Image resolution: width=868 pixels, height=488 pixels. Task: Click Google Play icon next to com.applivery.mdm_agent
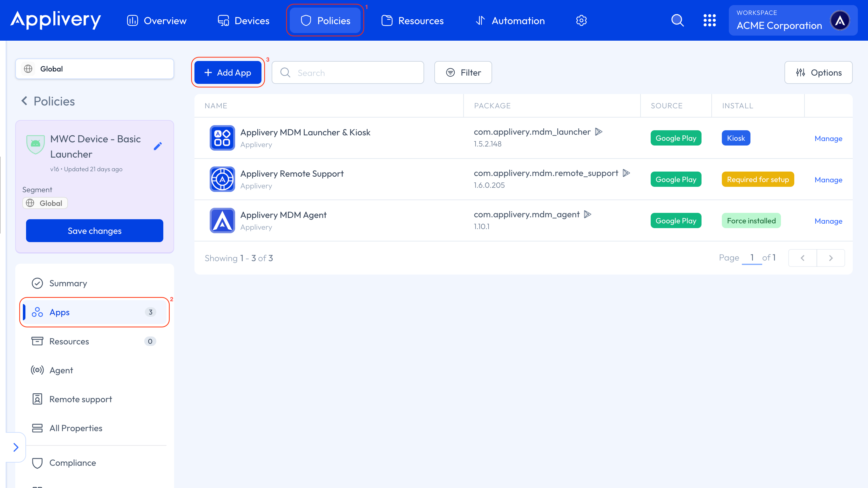588,214
